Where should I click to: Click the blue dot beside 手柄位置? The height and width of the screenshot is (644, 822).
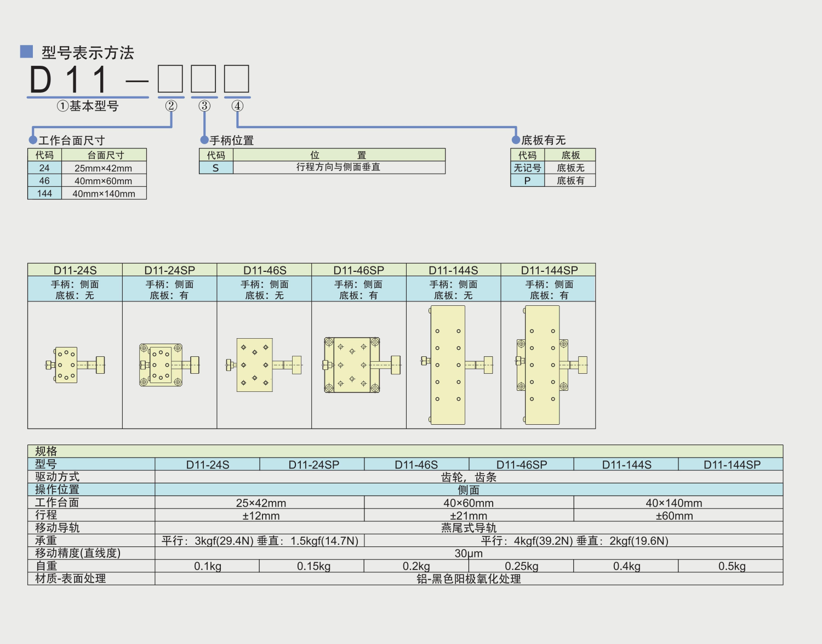coord(204,140)
